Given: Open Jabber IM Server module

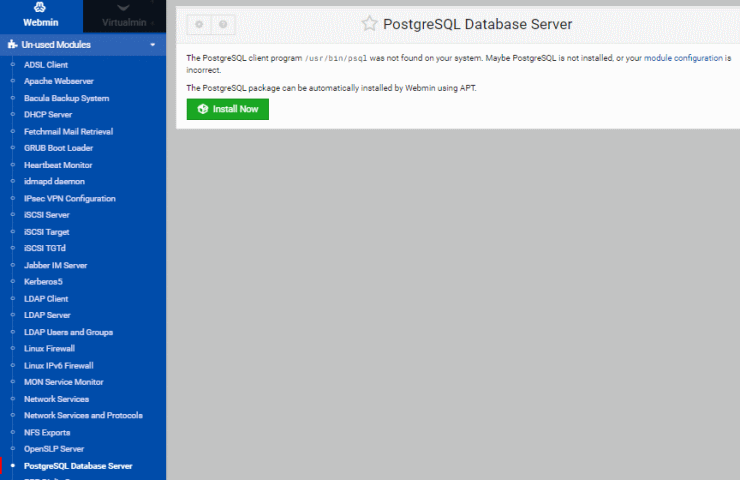Looking at the screenshot, I should tap(56, 266).
